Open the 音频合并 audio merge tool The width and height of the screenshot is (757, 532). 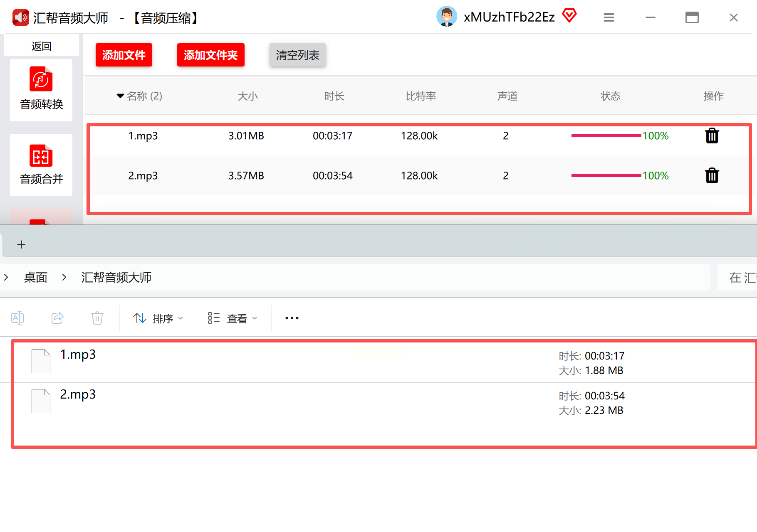(41, 165)
